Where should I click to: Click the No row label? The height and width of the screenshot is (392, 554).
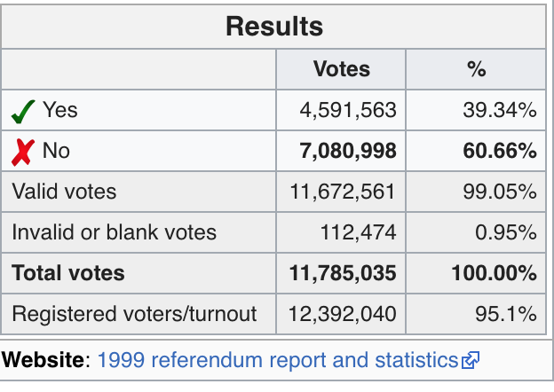pos(55,151)
